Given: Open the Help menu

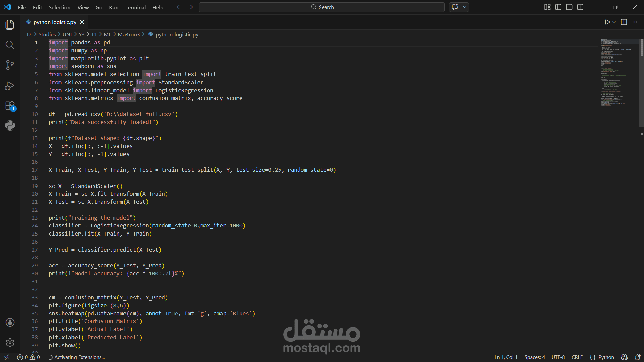Looking at the screenshot, I should (x=158, y=7).
